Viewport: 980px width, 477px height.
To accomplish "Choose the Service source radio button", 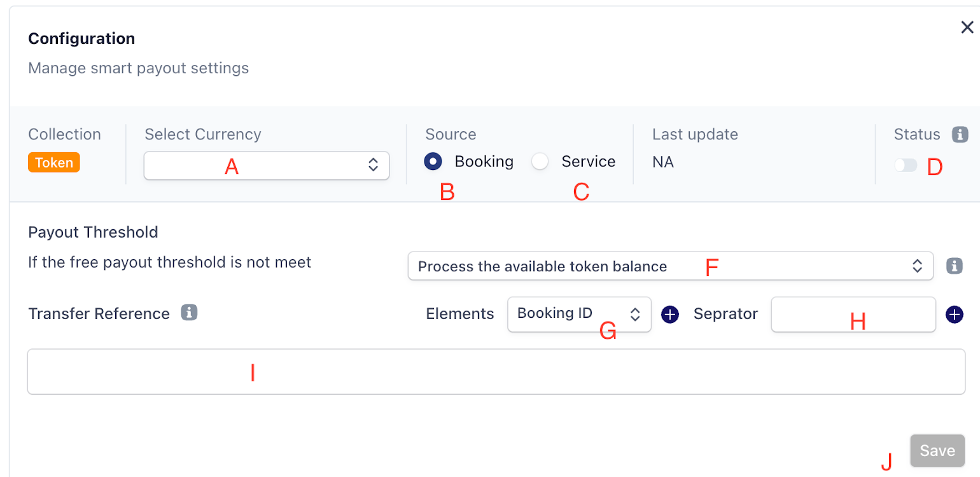I will (540, 162).
